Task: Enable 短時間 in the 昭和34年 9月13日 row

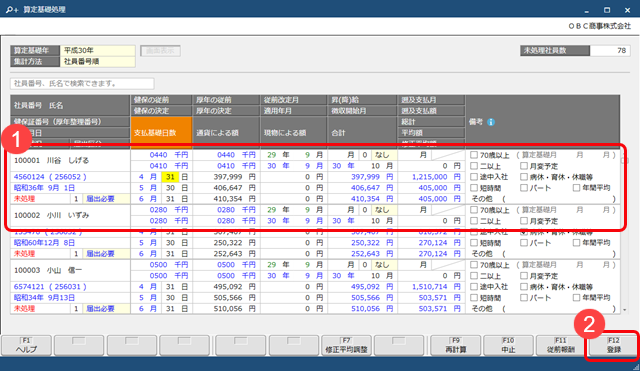Action: 474,298
